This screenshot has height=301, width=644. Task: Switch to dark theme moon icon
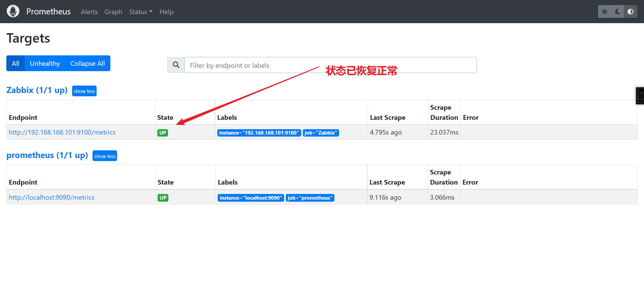[x=618, y=12]
